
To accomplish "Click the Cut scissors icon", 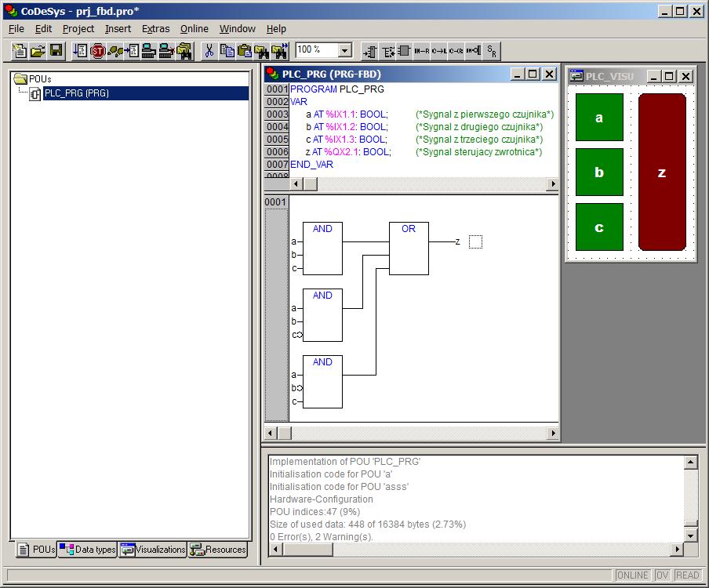I will click(209, 51).
